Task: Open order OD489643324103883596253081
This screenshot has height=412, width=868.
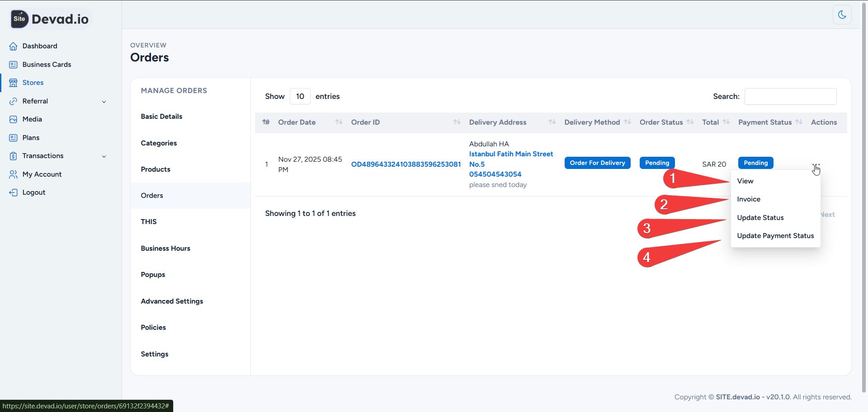Action: [x=406, y=164]
